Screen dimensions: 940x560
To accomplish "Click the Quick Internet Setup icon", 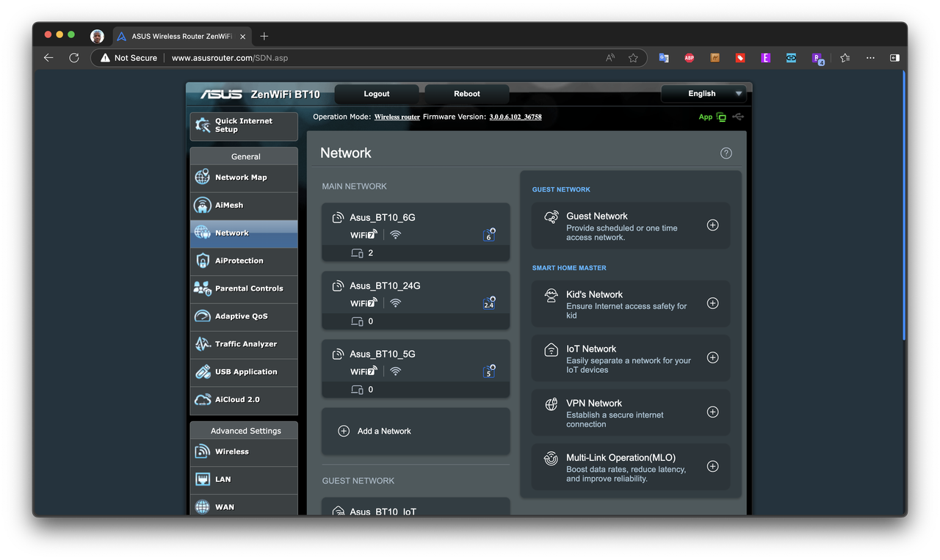I will [203, 126].
